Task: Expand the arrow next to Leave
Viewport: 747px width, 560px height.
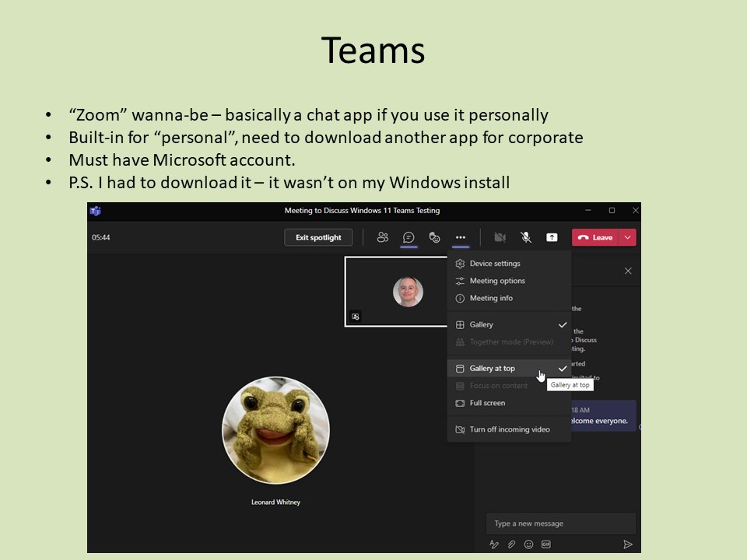Action: pyautogui.click(x=628, y=237)
